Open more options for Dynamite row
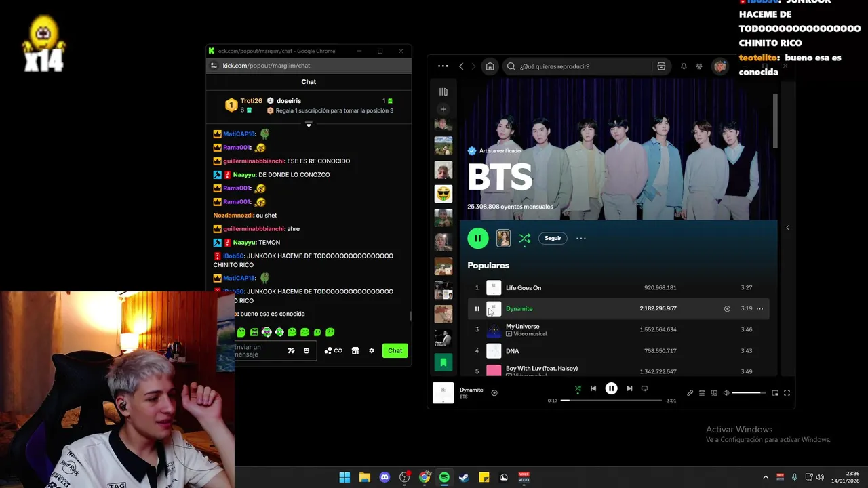 (x=759, y=309)
